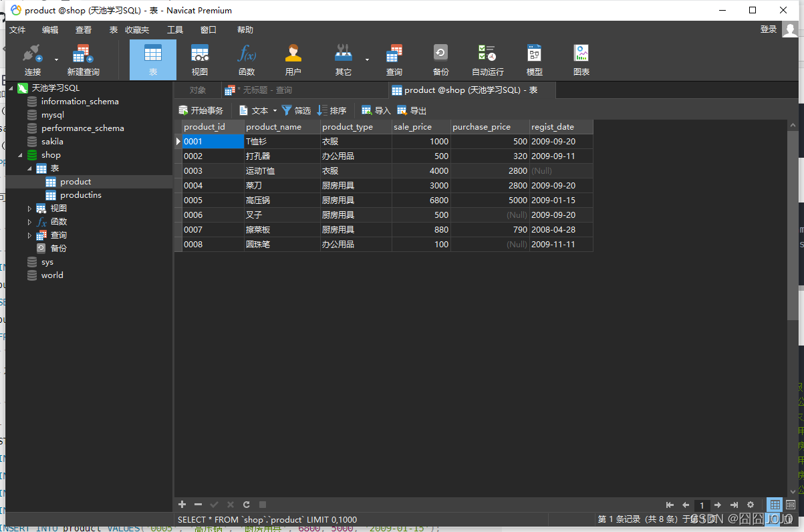Delete record with the minus icon
The width and height of the screenshot is (804, 532).
click(198, 505)
